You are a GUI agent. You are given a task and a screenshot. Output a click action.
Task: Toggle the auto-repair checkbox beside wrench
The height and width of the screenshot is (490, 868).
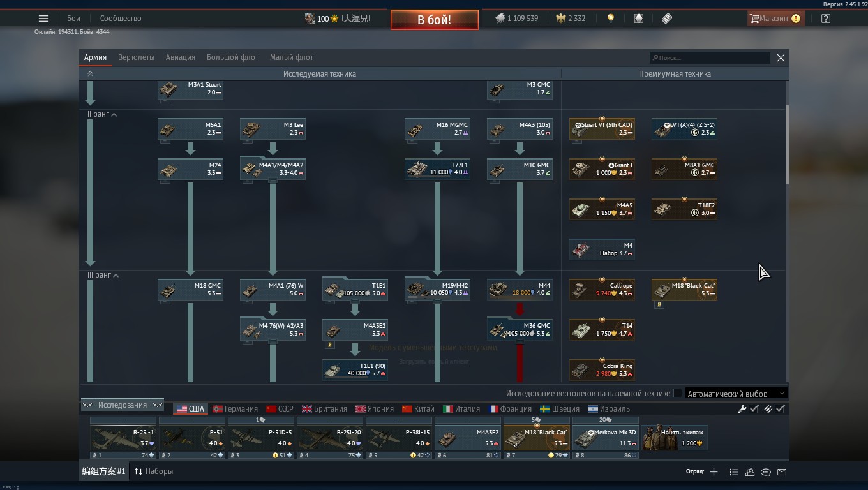(754, 409)
